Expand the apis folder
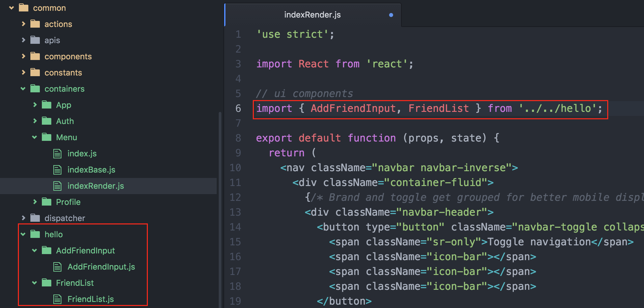 [23, 40]
